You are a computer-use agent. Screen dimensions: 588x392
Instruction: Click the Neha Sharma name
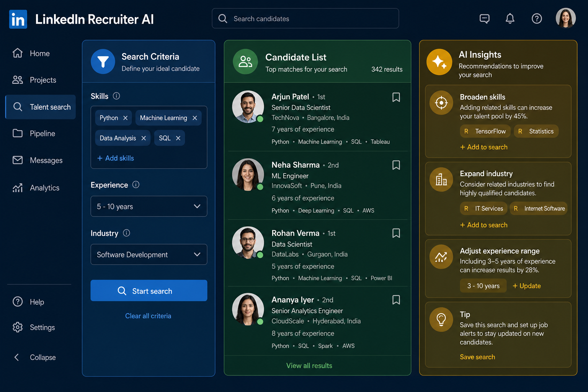296,165
